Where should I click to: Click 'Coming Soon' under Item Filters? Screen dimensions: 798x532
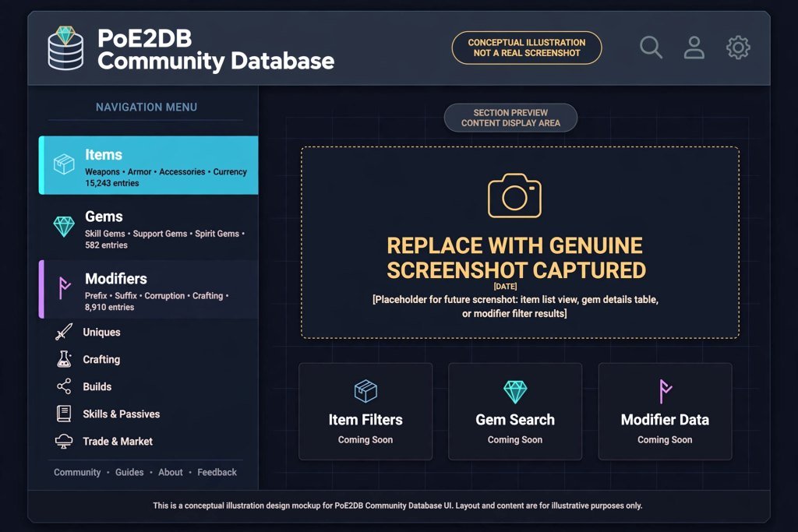365,440
